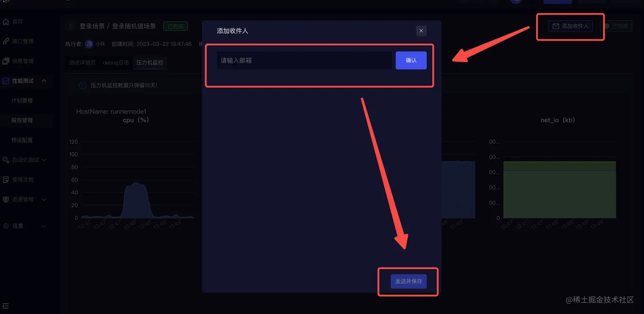Expand the 设置 submenu chevron
Screen dimensions: 644x314
click(44, 226)
